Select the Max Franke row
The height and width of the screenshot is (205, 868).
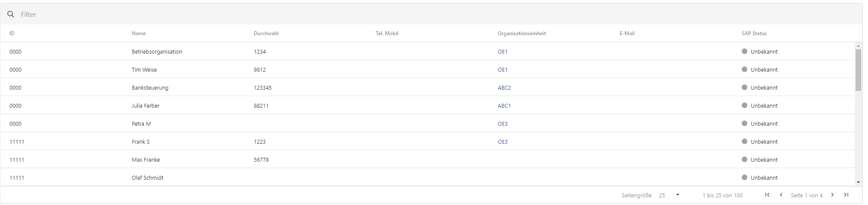(146, 160)
